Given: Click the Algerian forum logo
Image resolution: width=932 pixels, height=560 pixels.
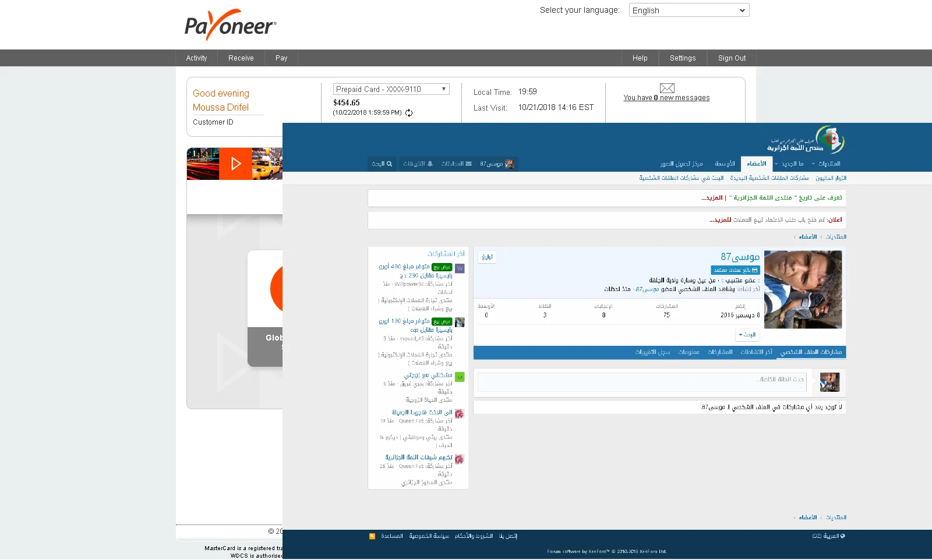Looking at the screenshot, I should point(806,140).
